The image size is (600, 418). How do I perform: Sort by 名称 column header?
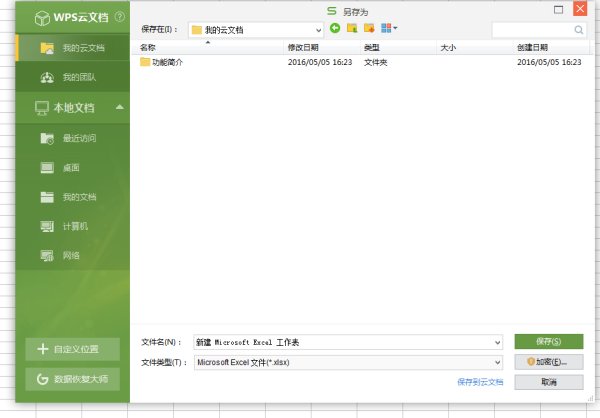(207, 47)
